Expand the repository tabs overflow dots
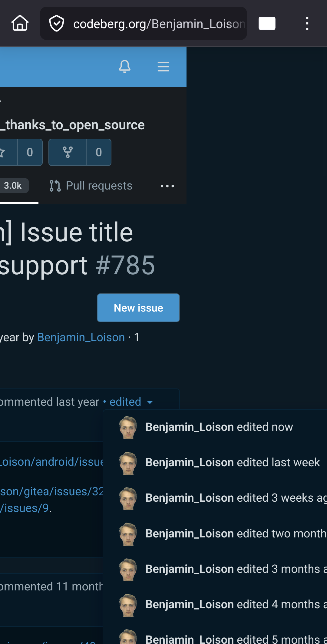 tap(167, 186)
